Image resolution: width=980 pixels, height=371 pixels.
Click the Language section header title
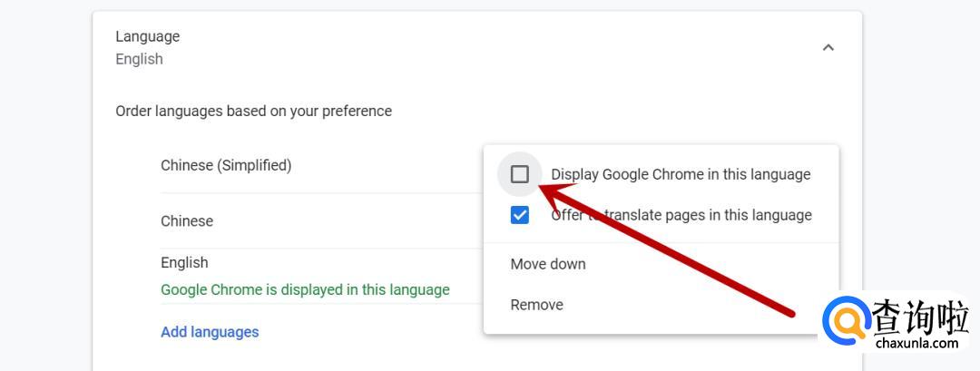point(148,36)
